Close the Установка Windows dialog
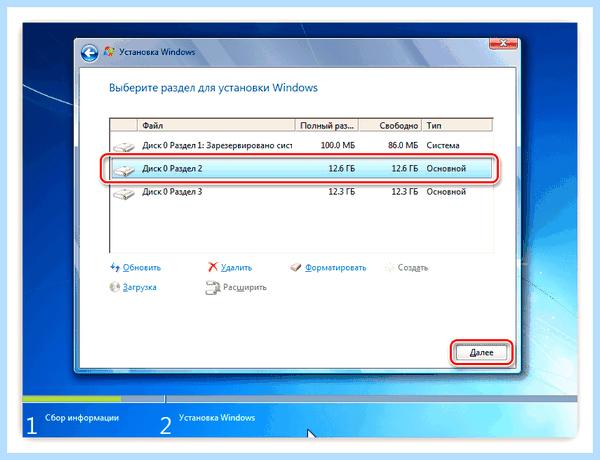 [503, 44]
